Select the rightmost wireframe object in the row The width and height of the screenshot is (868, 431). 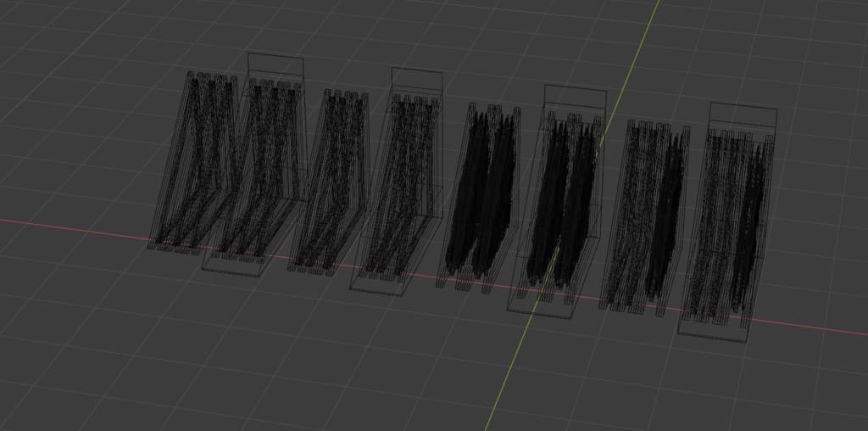click(727, 222)
